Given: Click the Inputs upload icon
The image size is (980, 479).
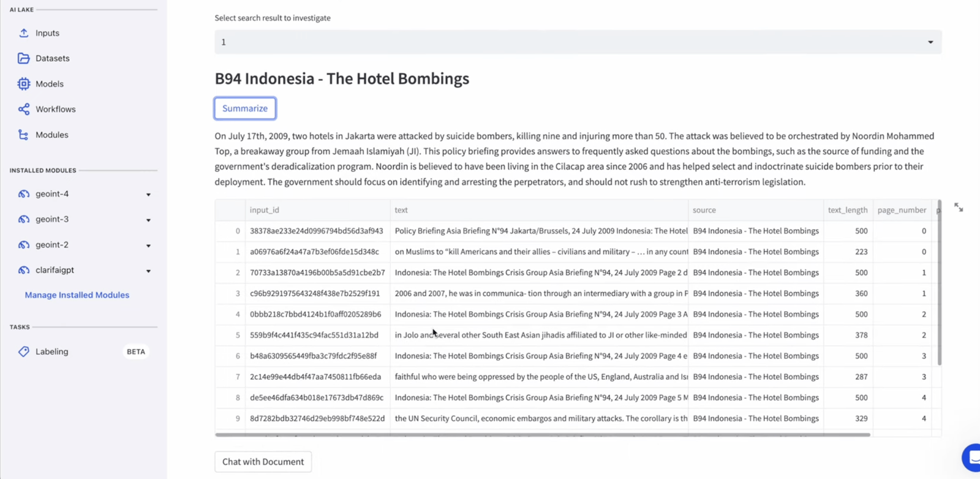Looking at the screenshot, I should pyautogui.click(x=24, y=33).
